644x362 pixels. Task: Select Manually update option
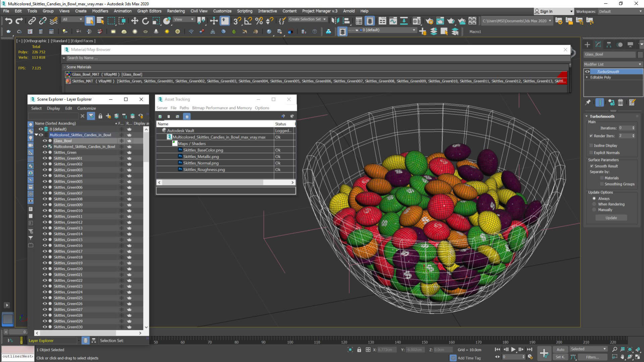pyautogui.click(x=594, y=210)
